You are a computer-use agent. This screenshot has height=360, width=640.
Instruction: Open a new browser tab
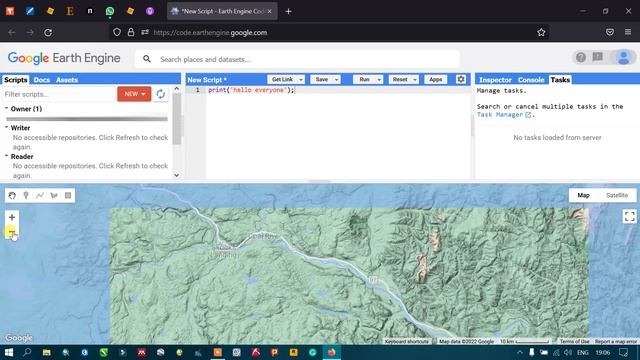coord(289,11)
